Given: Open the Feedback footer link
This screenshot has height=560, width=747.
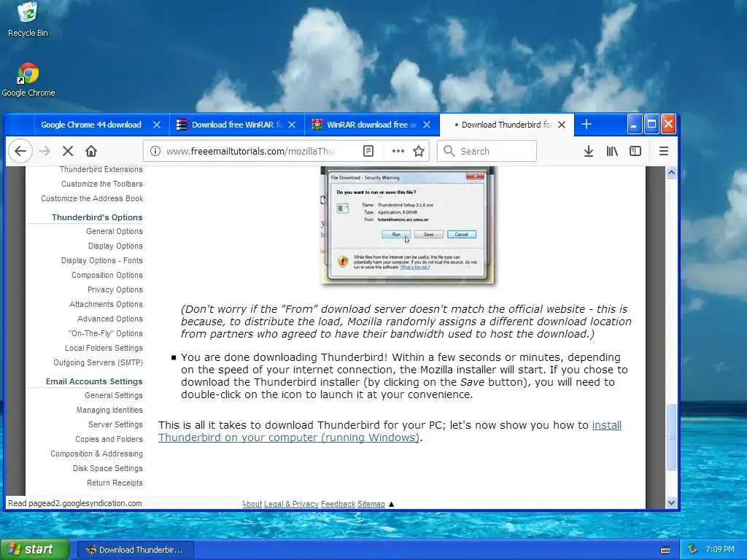Looking at the screenshot, I should (x=338, y=504).
